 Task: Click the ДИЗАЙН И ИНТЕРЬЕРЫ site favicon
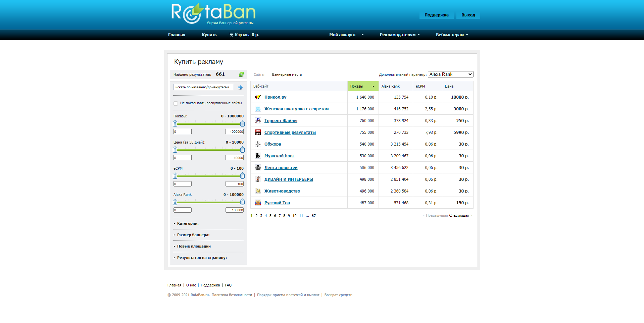point(258,179)
